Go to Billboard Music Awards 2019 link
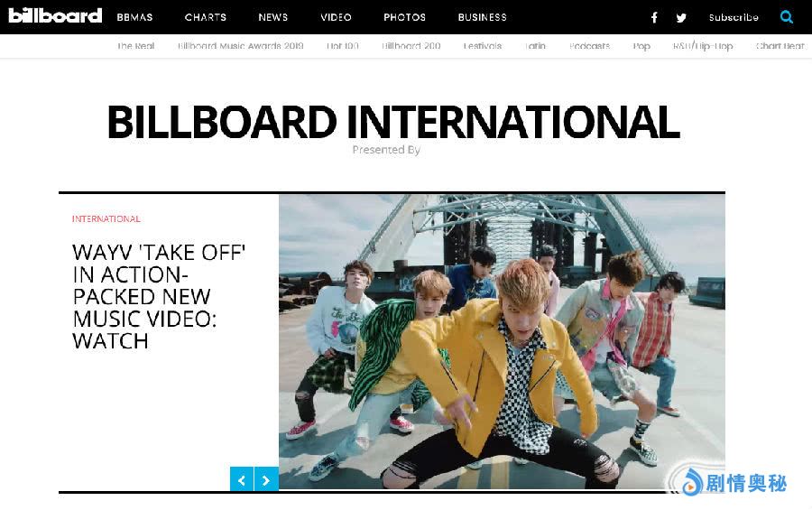Viewport: 812px width, 510px height. (240, 46)
